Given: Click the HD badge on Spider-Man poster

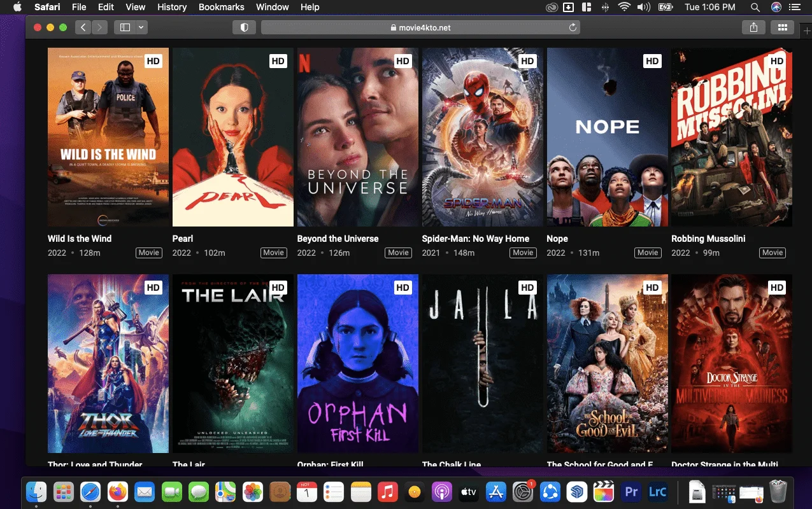Looking at the screenshot, I should pos(527,61).
